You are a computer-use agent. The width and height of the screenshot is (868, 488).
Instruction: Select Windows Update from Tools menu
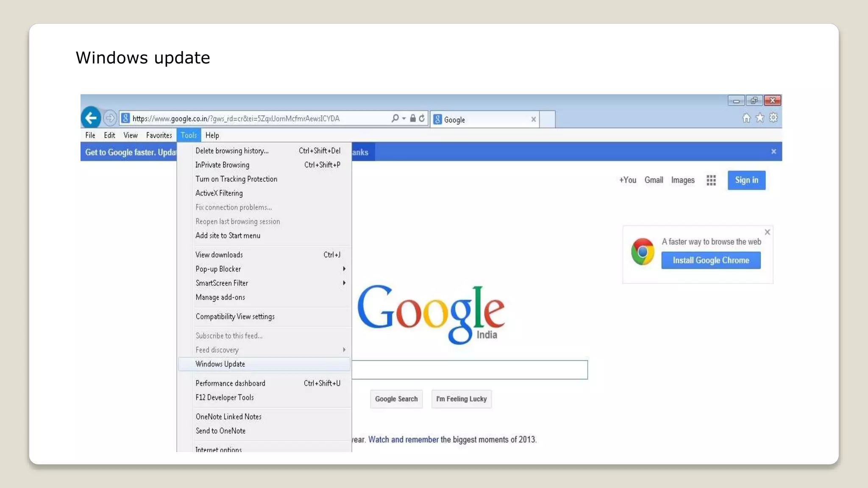[220, 364]
